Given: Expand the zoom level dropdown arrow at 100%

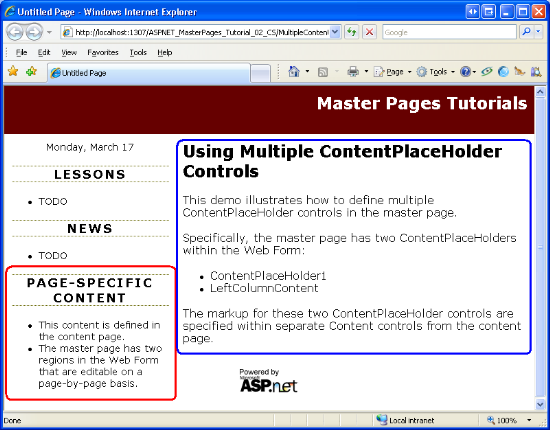Looking at the screenshot, I should click(x=529, y=420).
